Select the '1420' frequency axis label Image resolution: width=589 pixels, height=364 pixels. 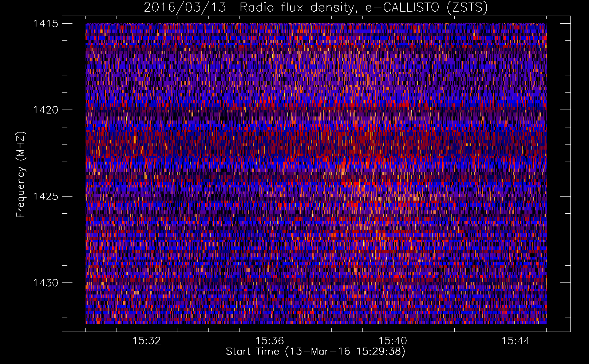[x=46, y=110]
